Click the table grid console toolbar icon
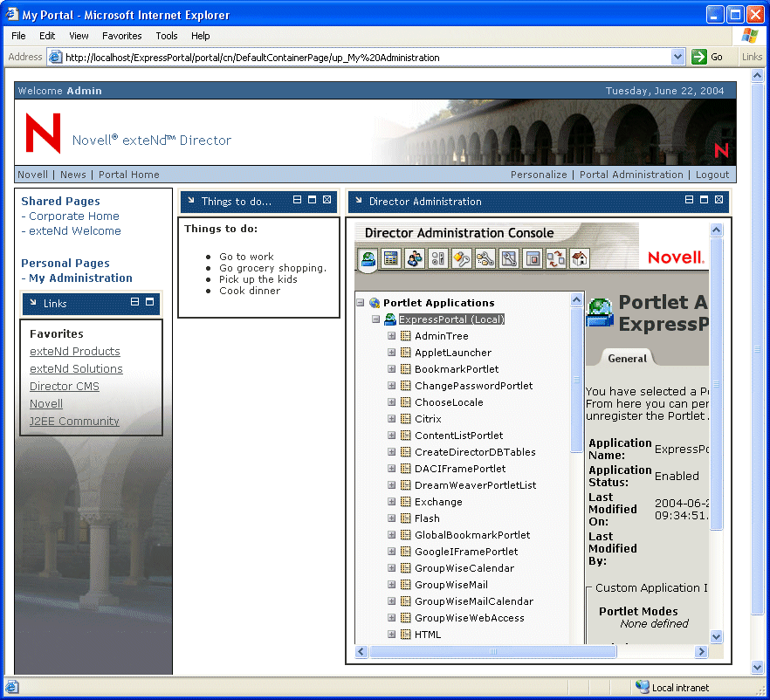This screenshot has width=770, height=700. tap(391, 258)
